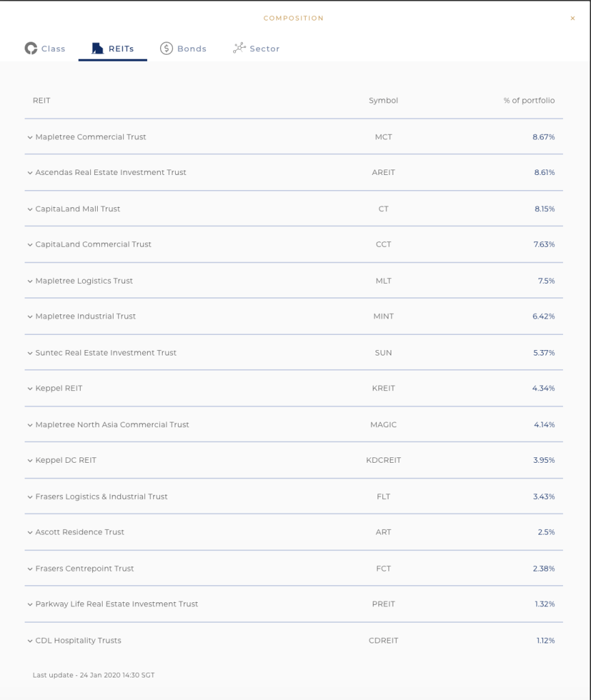Click Suntec Real Estate Investment Trust name

(x=106, y=353)
